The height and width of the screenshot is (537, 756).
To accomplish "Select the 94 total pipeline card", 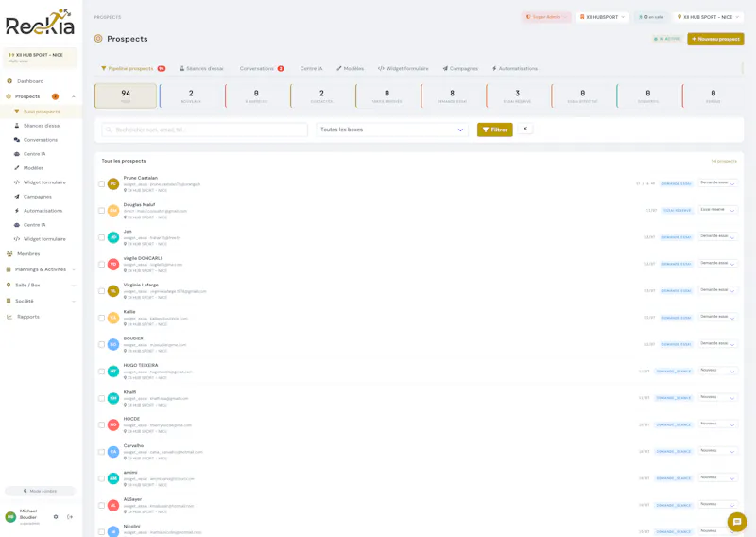I will 126,95.
